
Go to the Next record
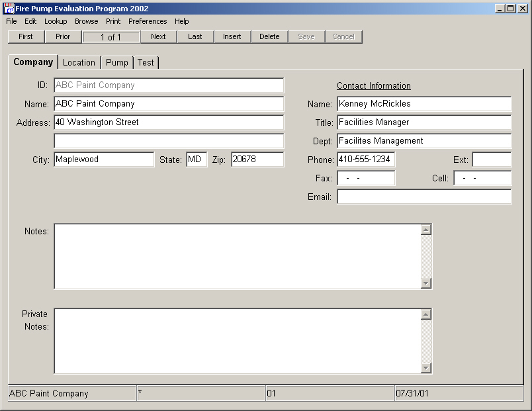click(x=158, y=36)
